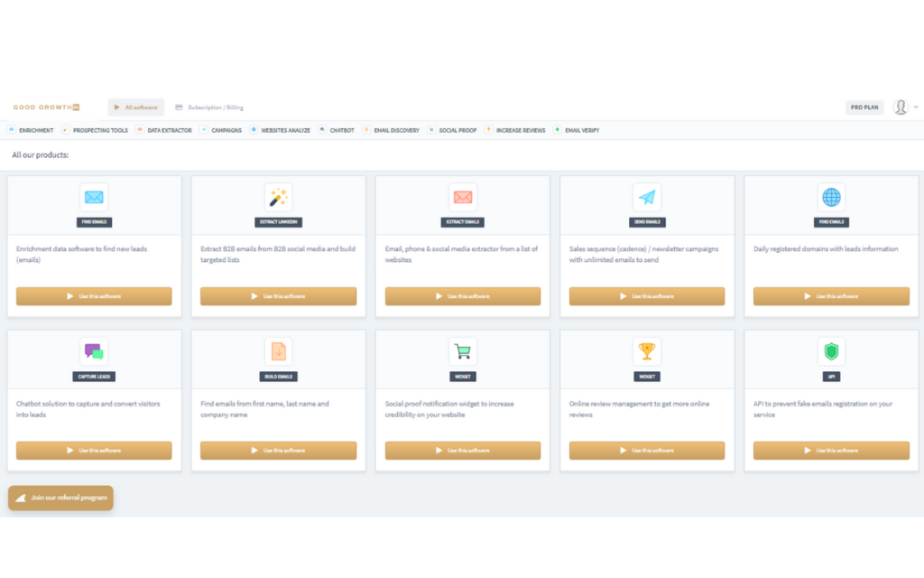Click the trophy online review icon
924x578 pixels.
647,351
